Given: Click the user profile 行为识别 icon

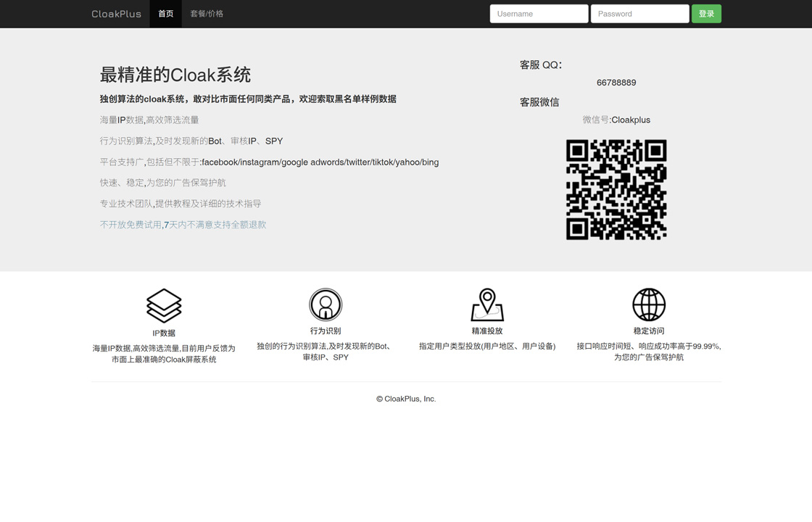Looking at the screenshot, I should (x=326, y=304).
